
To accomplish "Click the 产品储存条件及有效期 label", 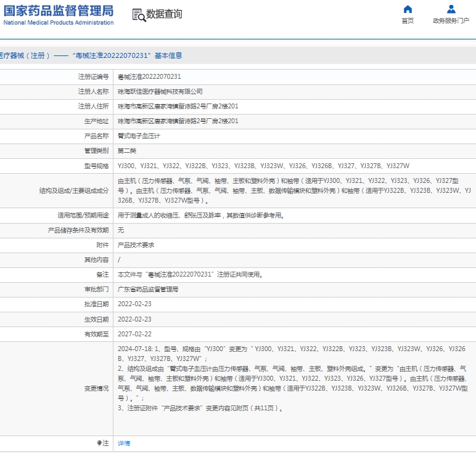I will click(x=78, y=230).
